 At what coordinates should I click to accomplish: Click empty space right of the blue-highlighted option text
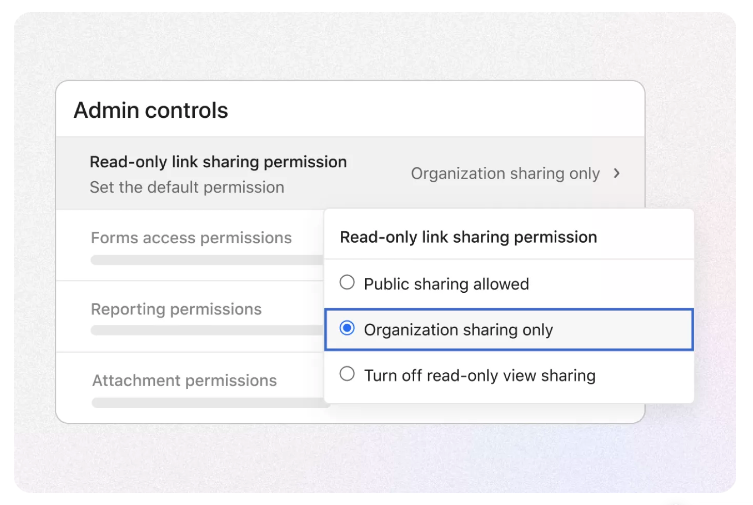point(625,330)
